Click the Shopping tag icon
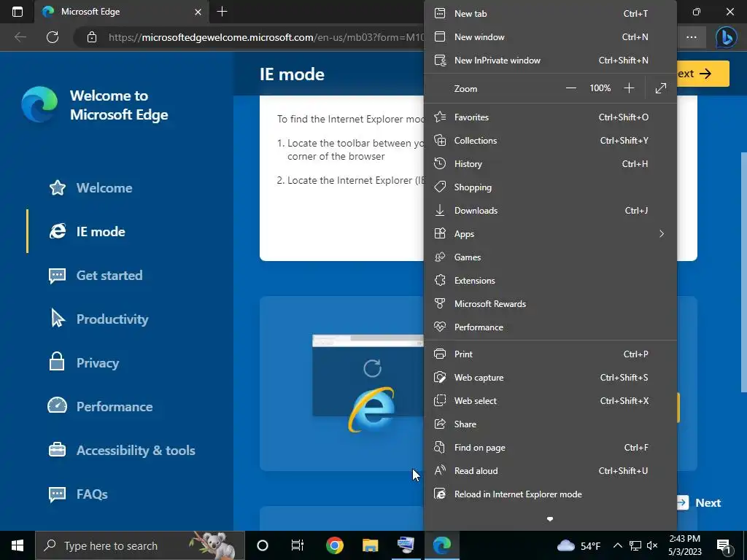This screenshot has height=560, width=747. 440,187
